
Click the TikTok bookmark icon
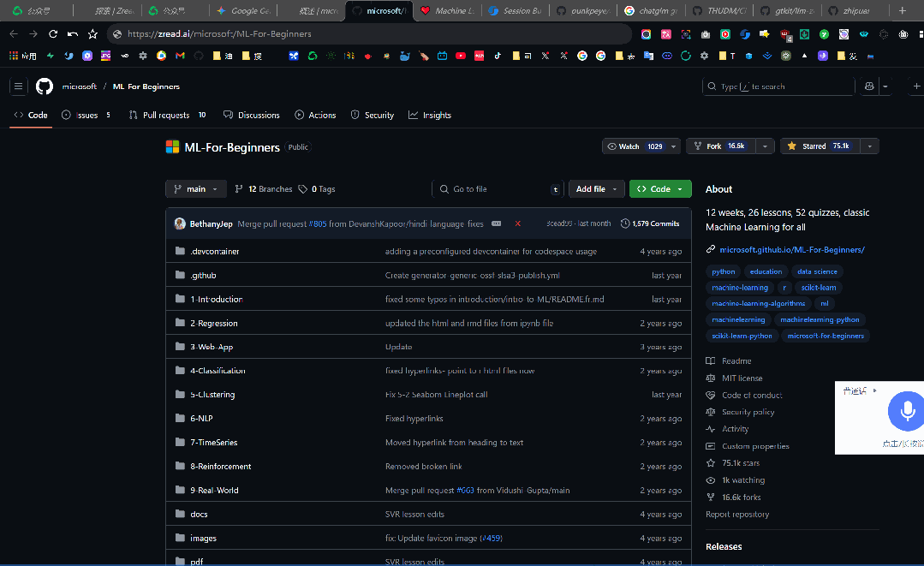click(498, 56)
